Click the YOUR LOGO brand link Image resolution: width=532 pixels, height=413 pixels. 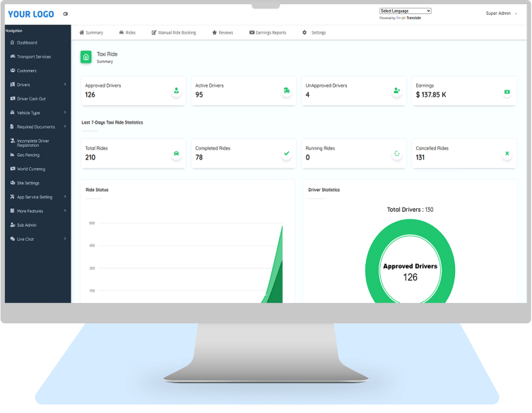[31, 14]
